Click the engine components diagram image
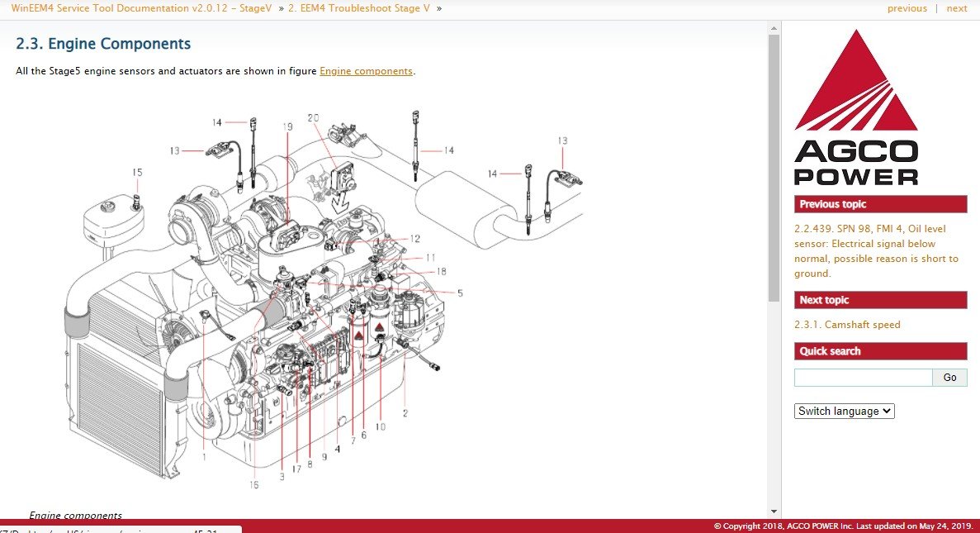980x533 pixels. click(330, 297)
